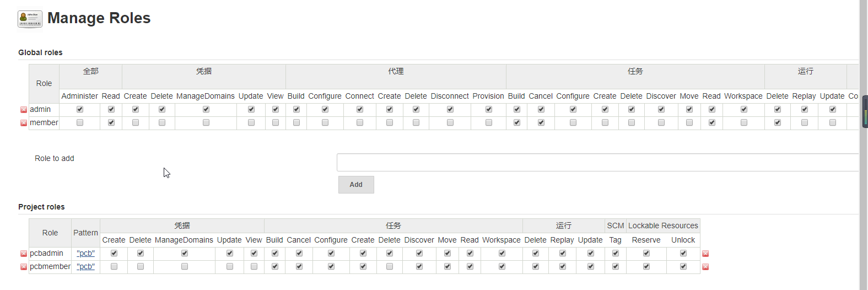Uncheck SCM Tag for pcbmember role
This screenshot has height=290, width=868.
[x=616, y=266]
